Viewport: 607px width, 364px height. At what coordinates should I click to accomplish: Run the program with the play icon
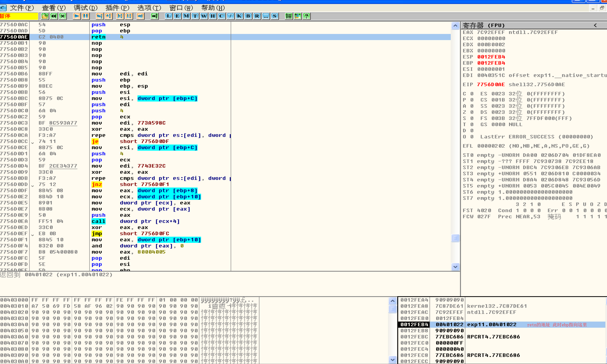77,16
